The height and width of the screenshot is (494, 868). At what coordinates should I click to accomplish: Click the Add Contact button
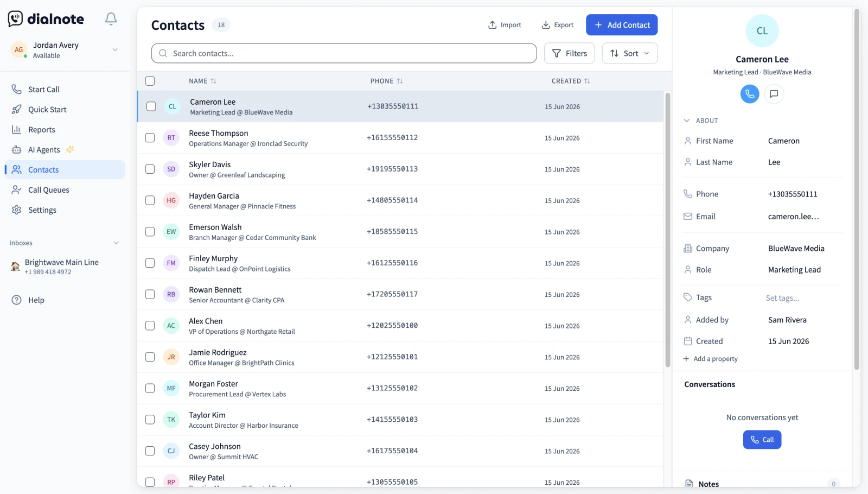622,24
